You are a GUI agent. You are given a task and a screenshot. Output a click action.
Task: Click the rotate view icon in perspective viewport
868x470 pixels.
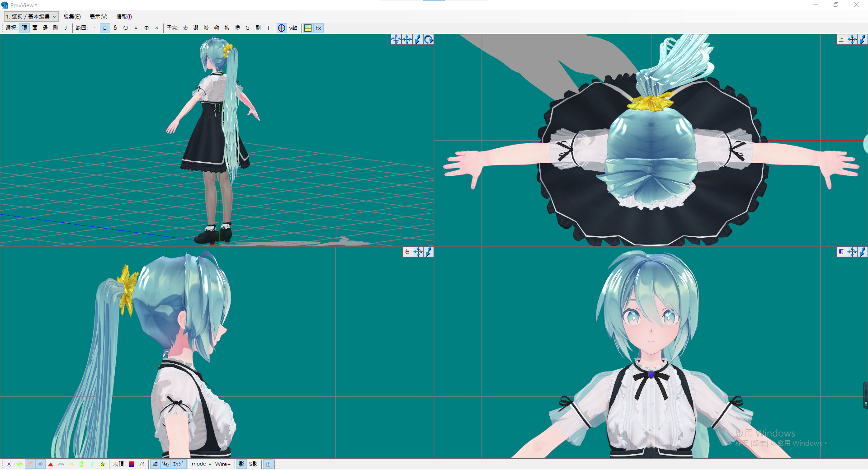428,39
